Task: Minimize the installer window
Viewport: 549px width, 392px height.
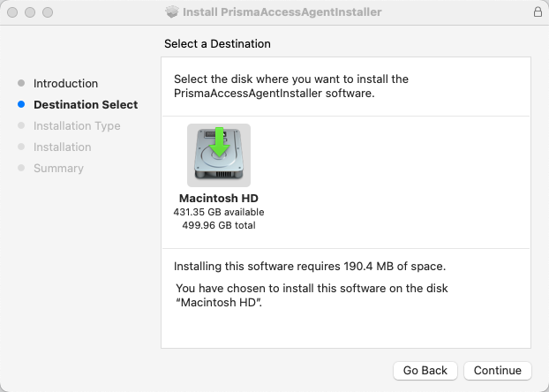Action: coord(30,12)
